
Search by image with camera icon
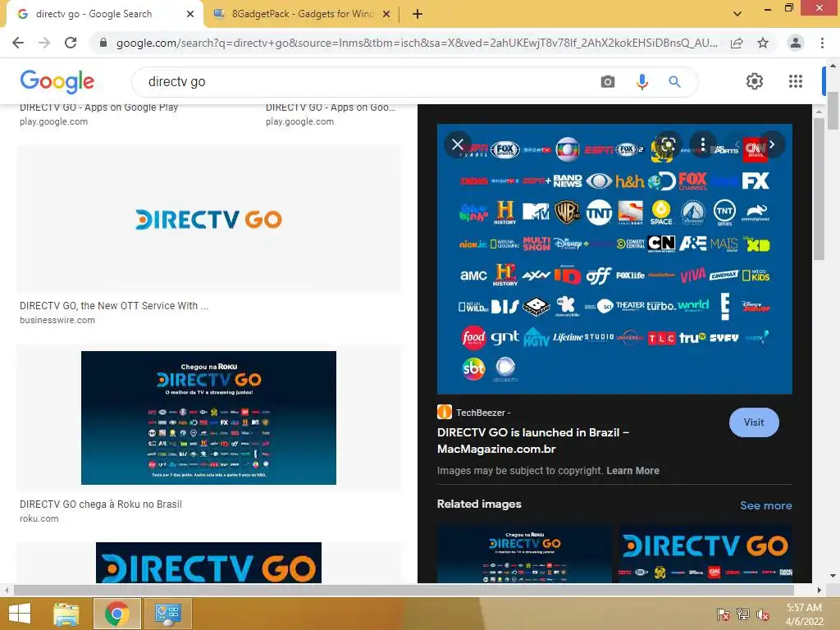tap(608, 81)
